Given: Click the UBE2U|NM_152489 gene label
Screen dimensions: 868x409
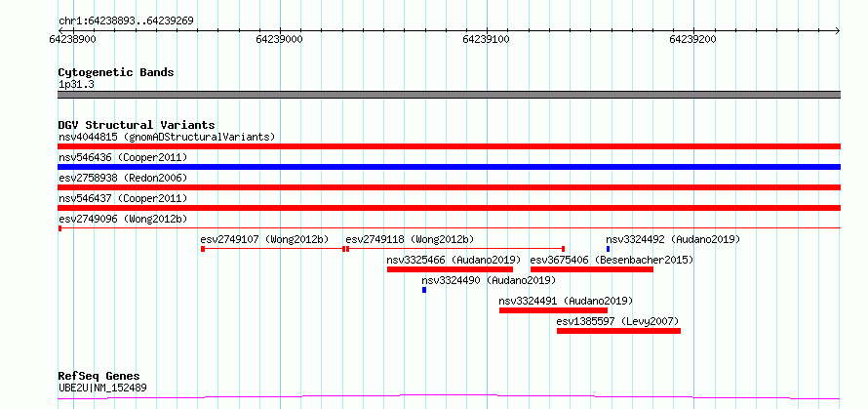Looking at the screenshot, I should pos(102,388).
